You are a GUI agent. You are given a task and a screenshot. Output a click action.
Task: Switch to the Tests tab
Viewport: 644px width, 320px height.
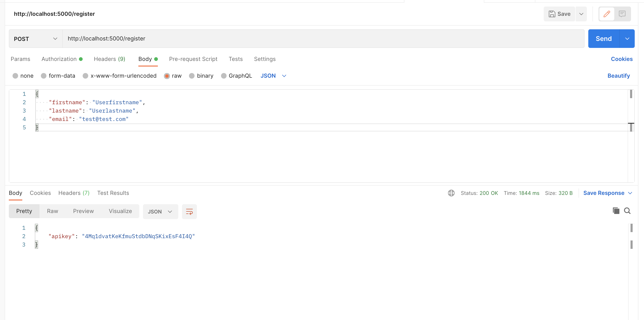(x=235, y=59)
